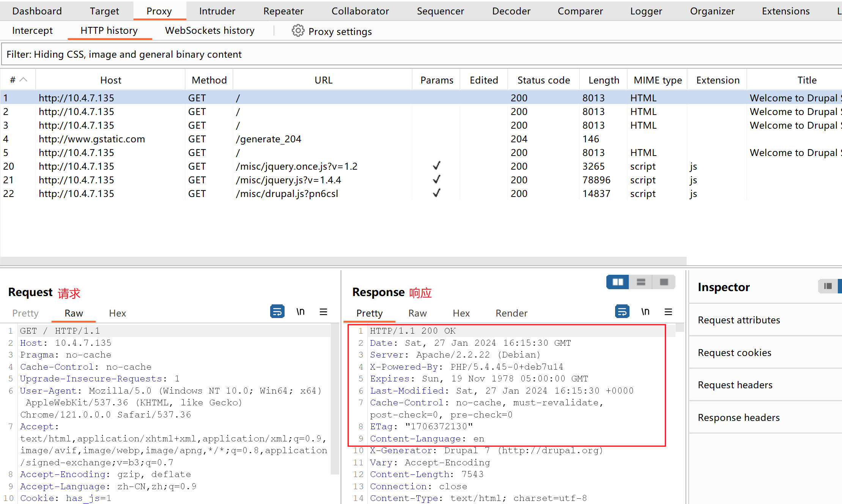The height and width of the screenshot is (504, 842).
Task: Switch to Comparer tab
Action: 580,11
